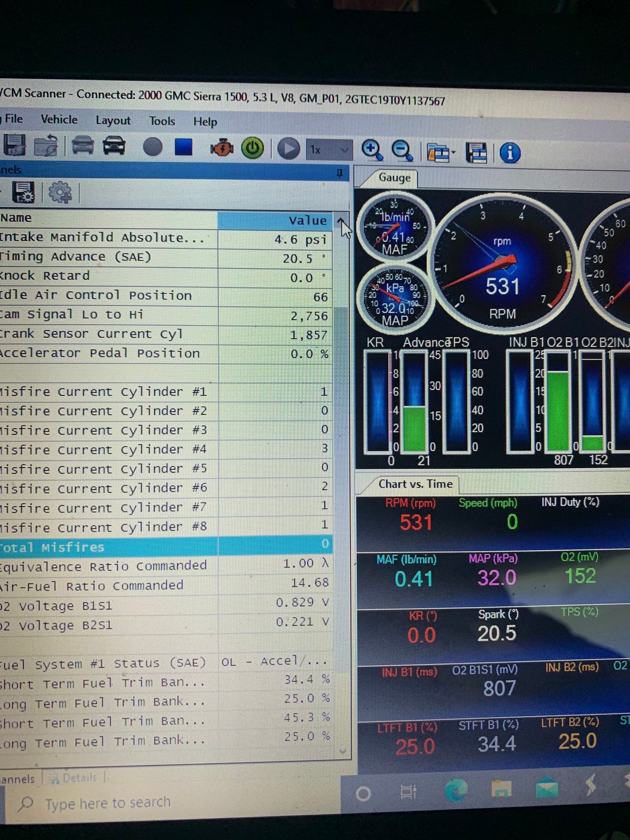Click the engine diagnostics (check engine) icon
This screenshot has width=630, height=840.
click(x=222, y=149)
